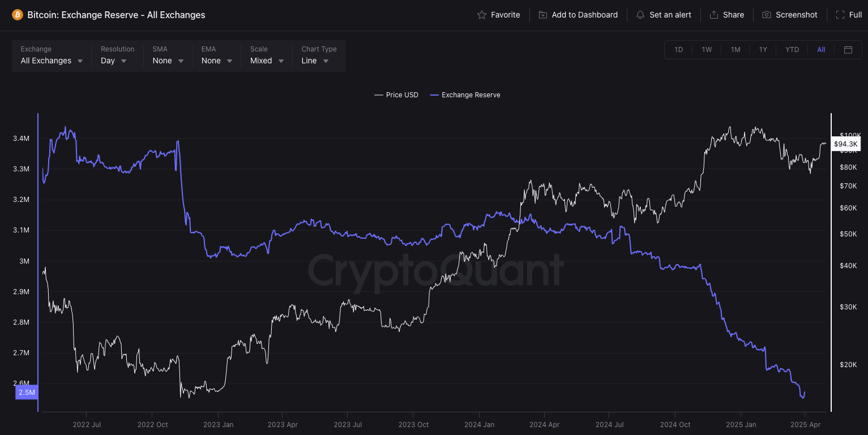This screenshot has height=435, width=868.
Task: Click the Favorite star icon
Action: (x=482, y=15)
